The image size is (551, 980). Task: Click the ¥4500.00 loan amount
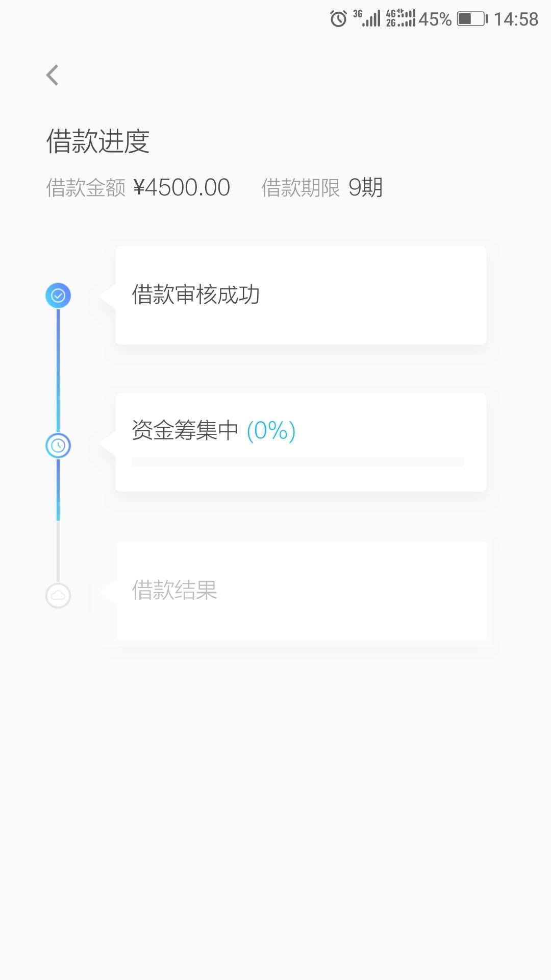(x=182, y=187)
